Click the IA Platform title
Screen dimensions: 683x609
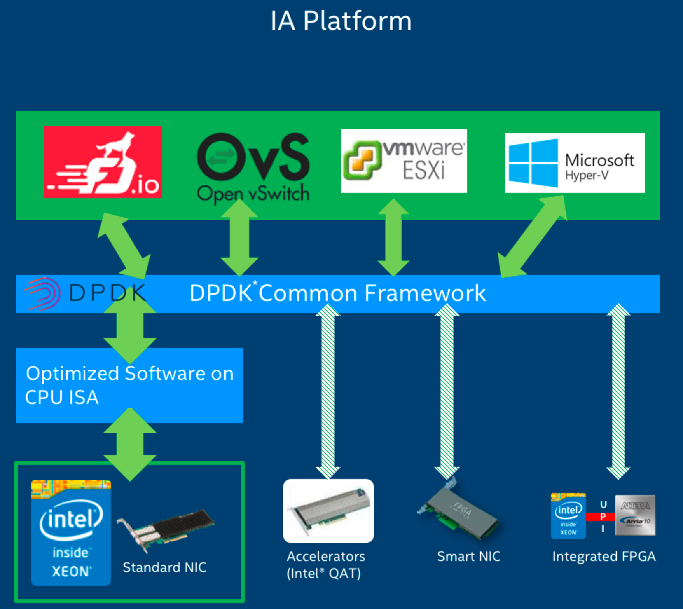(341, 21)
